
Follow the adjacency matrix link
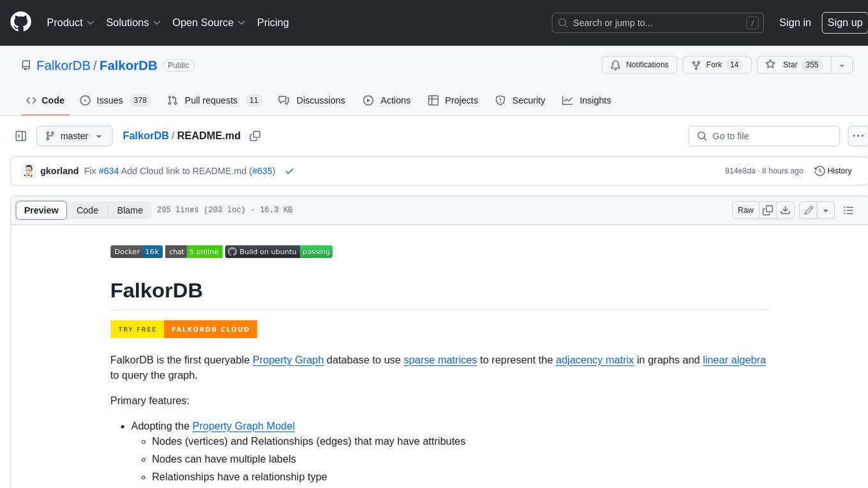click(595, 360)
